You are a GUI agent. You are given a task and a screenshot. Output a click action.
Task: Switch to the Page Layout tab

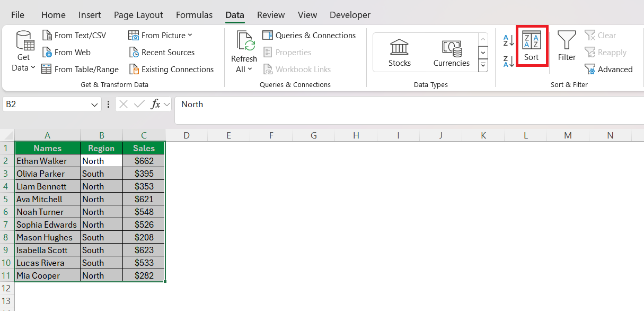(138, 15)
